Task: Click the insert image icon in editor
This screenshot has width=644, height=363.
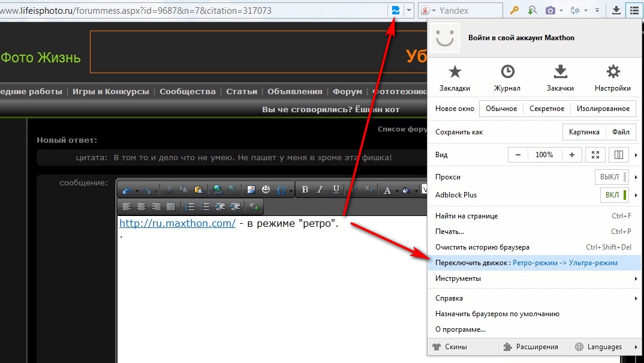Action: point(251,190)
